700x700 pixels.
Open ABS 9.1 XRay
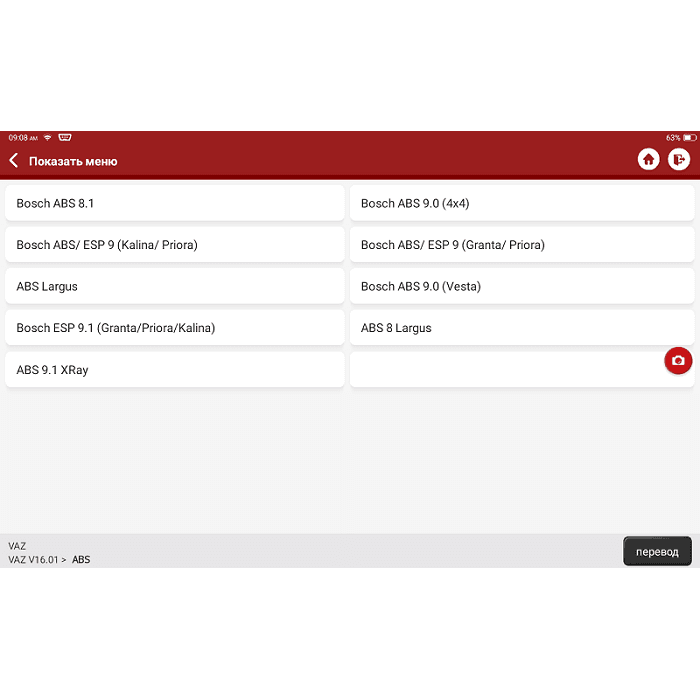pyautogui.click(x=175, y=370)
